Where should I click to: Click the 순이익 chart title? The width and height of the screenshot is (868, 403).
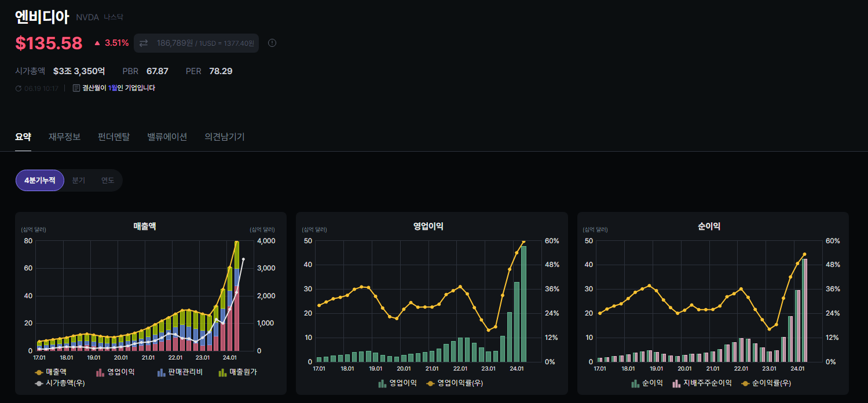709,226
